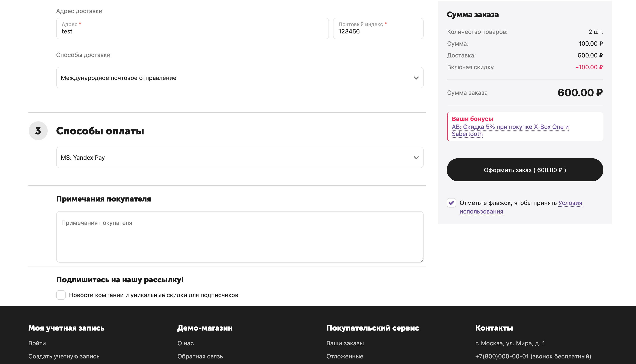Viewport: 636px width, 364px height.
Task: Open the delivery method dropdown
Action: 240,78
